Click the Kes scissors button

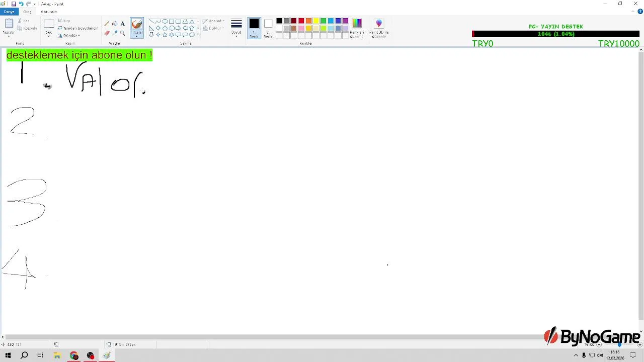(x=24, y=21)
